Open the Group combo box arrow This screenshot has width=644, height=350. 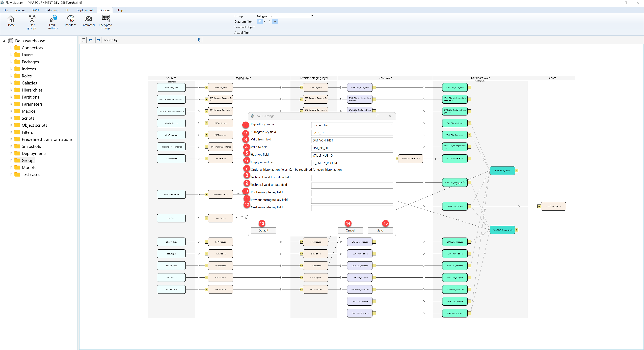tap(312, 16)
